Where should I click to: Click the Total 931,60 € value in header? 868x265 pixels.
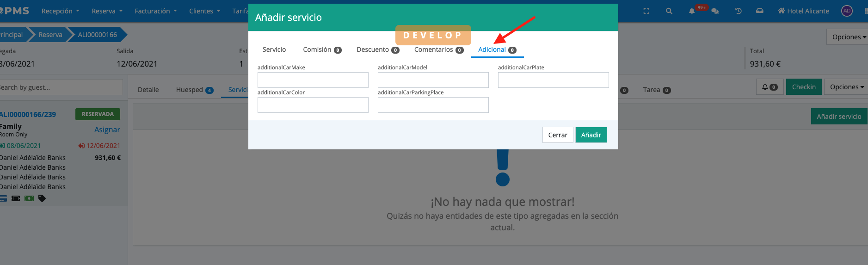pos(765,64)
